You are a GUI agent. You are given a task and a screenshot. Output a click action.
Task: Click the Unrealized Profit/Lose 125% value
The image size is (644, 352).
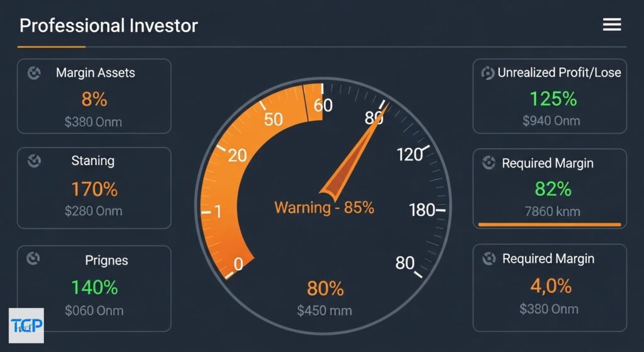[553, 99]
